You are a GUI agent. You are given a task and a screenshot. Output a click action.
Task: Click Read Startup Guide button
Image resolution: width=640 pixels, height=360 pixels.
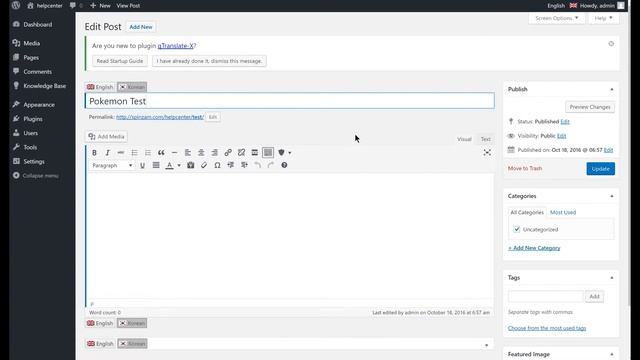click(120, 61)
